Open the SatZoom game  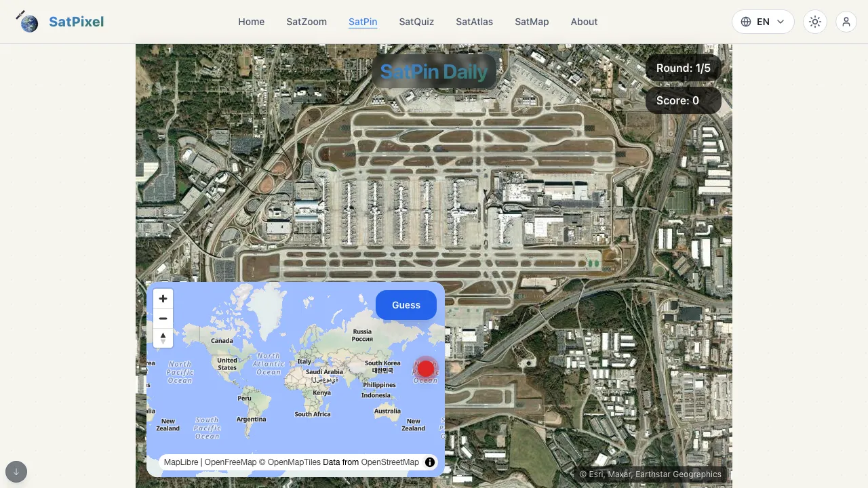pos(307,22)
